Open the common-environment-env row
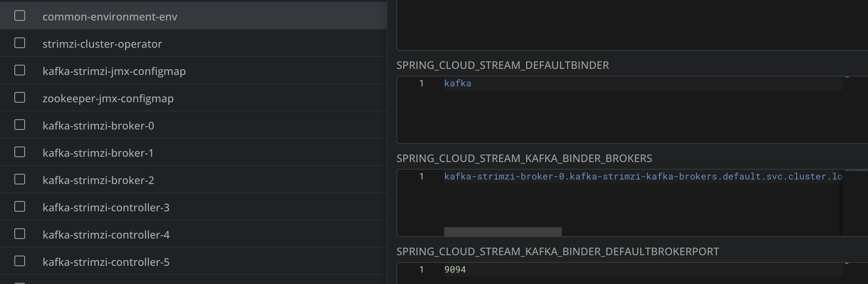This screenshot has height=284, width=868. tap(193, 16)
